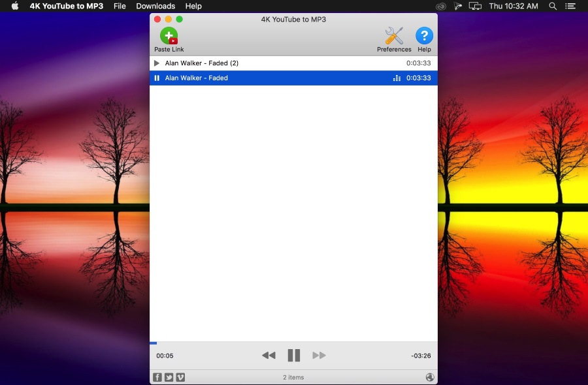Open the Help menu in menu bar
Viewport: 588px width, 385px height.
(193, 6)
